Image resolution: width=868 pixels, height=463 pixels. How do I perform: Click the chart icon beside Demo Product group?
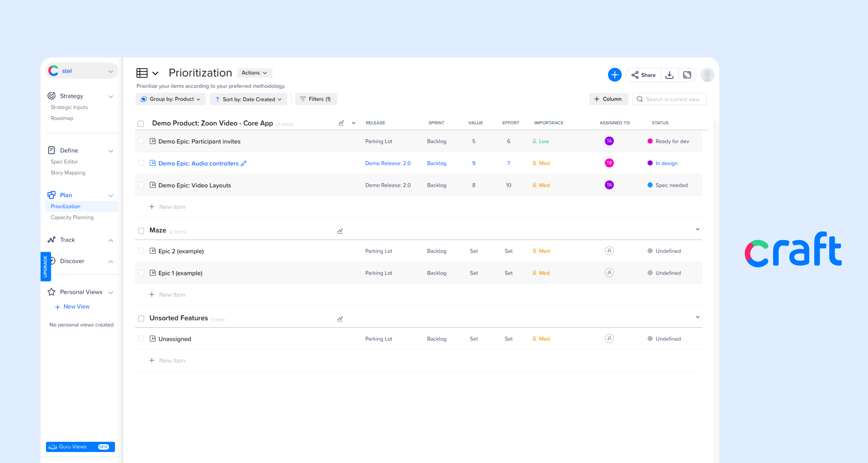coord(341,123)
